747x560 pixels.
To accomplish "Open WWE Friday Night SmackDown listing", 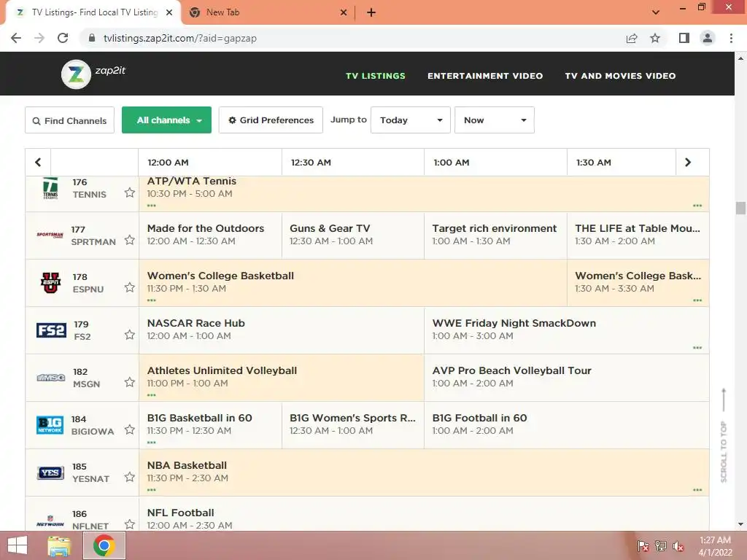I will tap(566, 330).
